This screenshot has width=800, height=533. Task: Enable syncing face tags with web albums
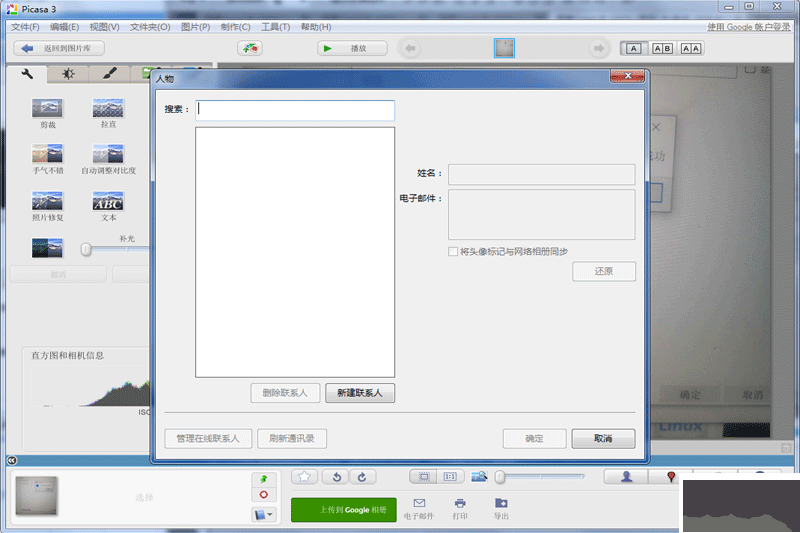point(453,252)
